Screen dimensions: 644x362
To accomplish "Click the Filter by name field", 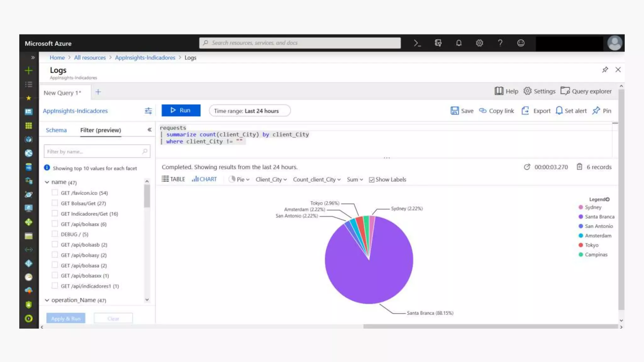I will pos(94,151).
